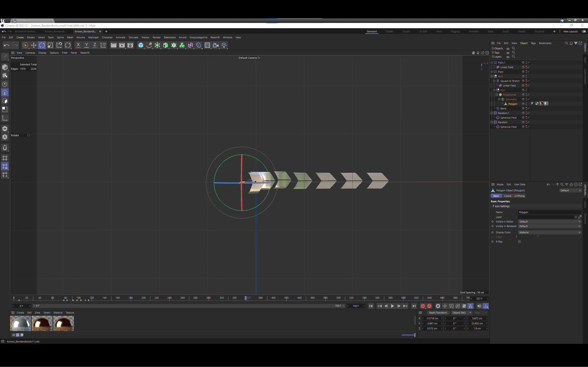Add a Light object

pyautogui.click(x=224, y=45)
